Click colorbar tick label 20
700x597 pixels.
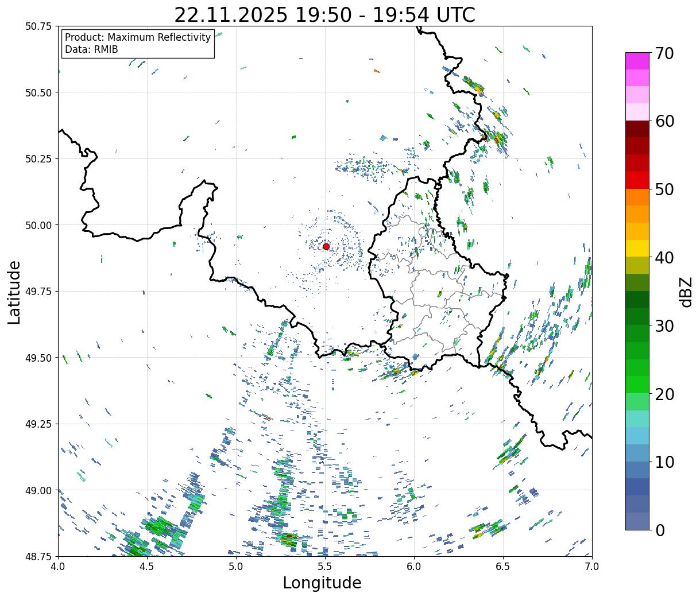point(664,394)
